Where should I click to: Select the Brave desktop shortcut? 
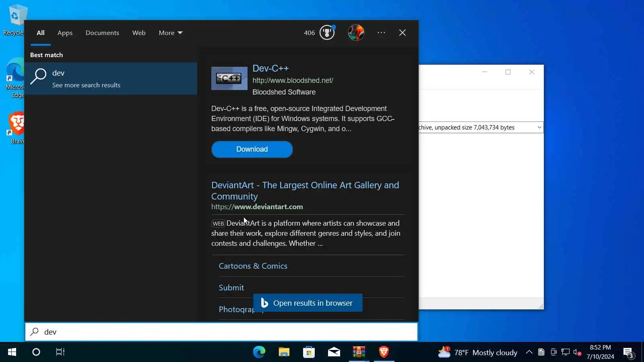17,128
